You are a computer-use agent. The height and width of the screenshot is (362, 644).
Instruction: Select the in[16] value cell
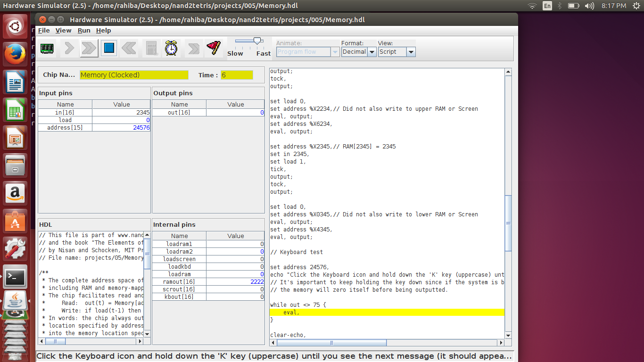[122, 113]
